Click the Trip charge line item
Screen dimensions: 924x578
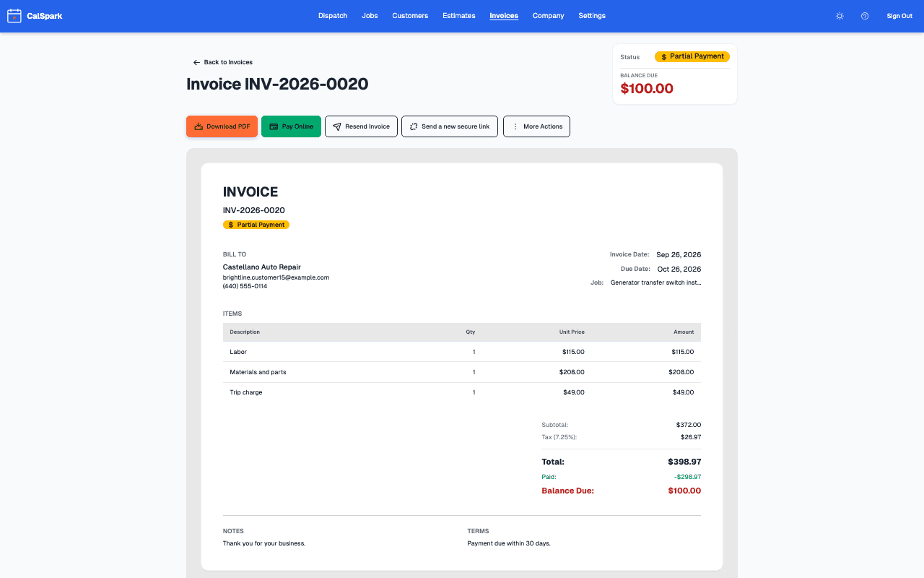[246, 392]
